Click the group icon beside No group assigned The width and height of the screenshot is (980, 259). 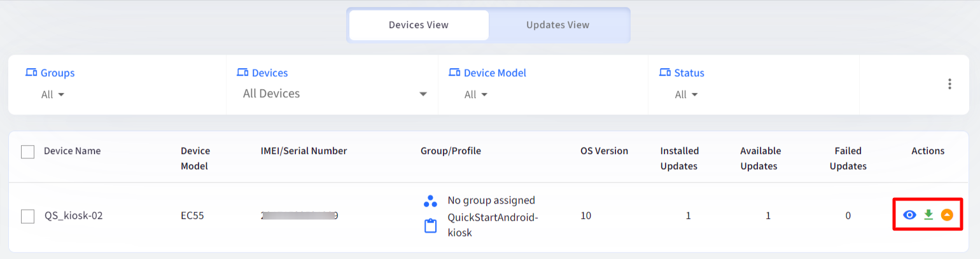(x=430, y=201)
